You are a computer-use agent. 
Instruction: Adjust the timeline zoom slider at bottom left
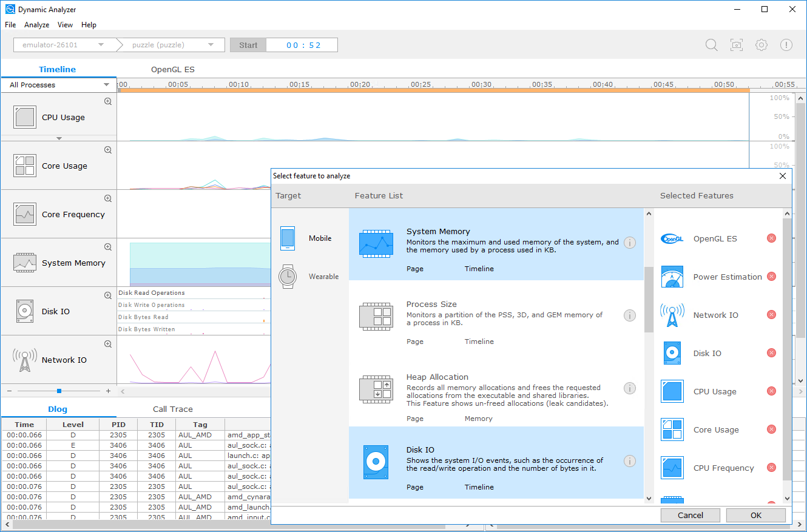coord(58,391)
